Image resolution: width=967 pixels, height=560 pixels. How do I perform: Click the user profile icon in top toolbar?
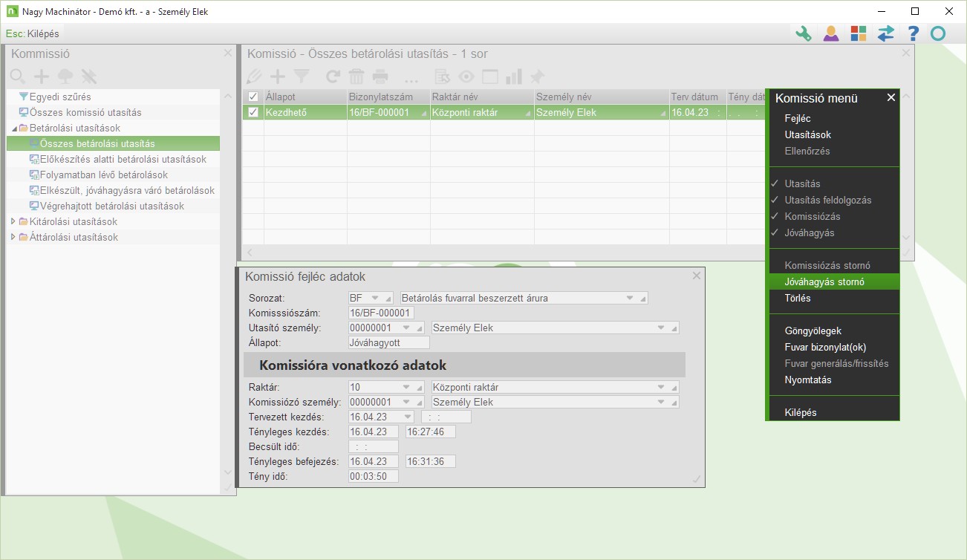pos(831,33)
